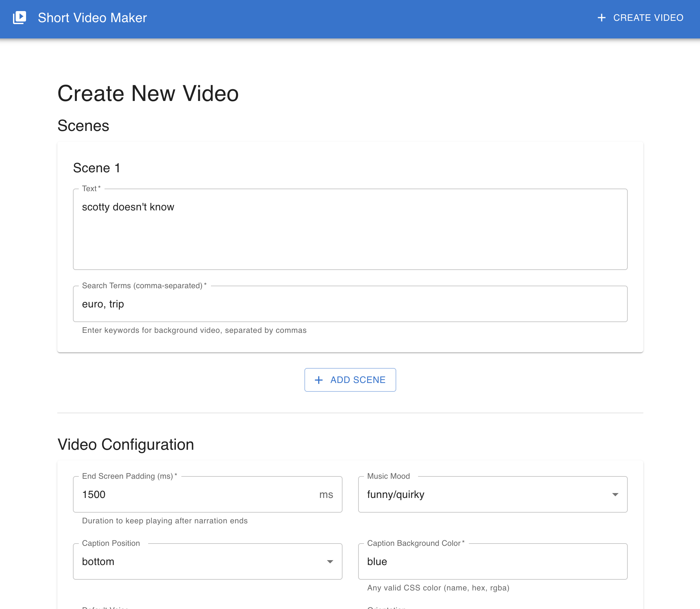
Task: Click the plus icon beside CREATE VIDEO
Action: tap(601, 18)
